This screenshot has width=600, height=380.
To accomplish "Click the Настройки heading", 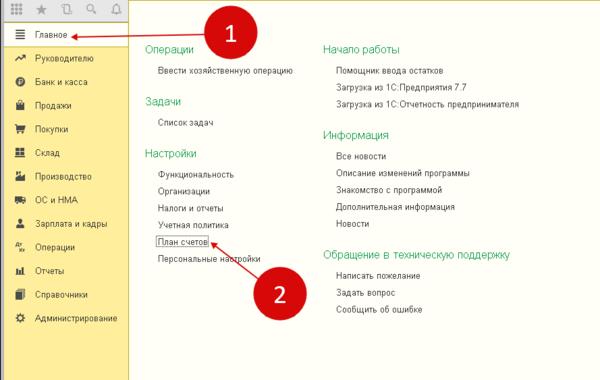I will (x=170, y=154).
